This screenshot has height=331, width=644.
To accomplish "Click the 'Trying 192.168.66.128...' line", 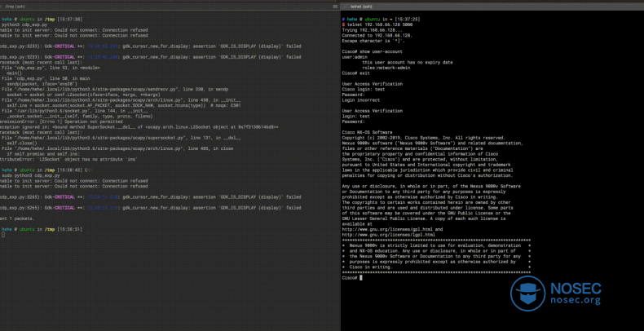I will click(372, 30).
